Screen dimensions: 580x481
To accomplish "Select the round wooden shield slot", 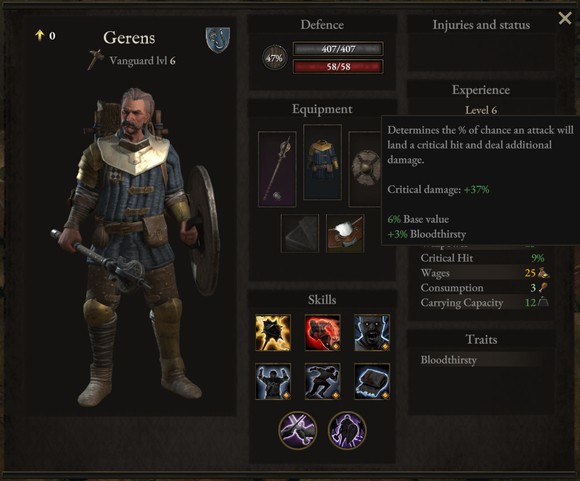I will [x=365, y=169].
